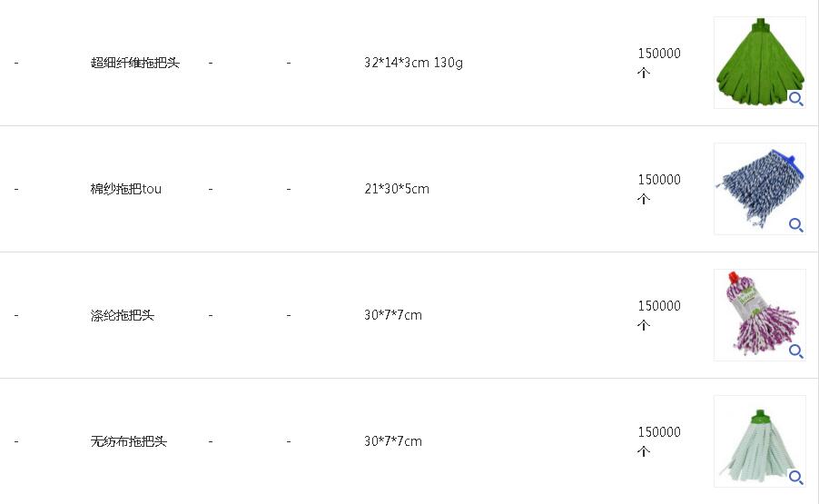Click the spec text 32*14*3cm 130g
Screen dimensions: 819x504
click(413, 63)
